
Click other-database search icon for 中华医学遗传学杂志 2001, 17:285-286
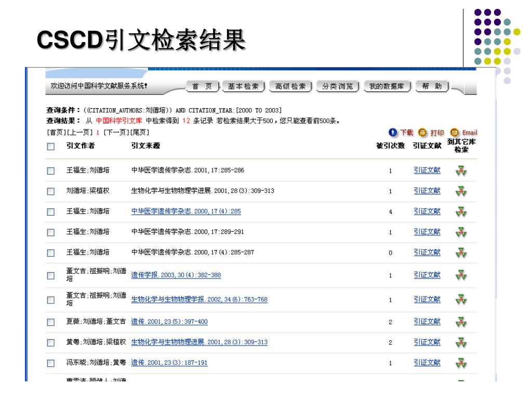point(461,170)
